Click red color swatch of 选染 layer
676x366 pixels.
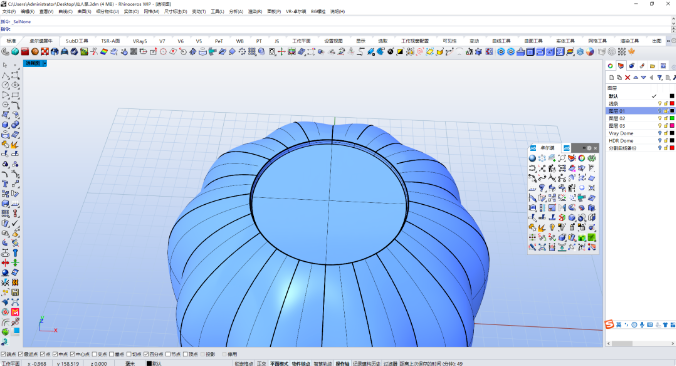coord(672,103)
